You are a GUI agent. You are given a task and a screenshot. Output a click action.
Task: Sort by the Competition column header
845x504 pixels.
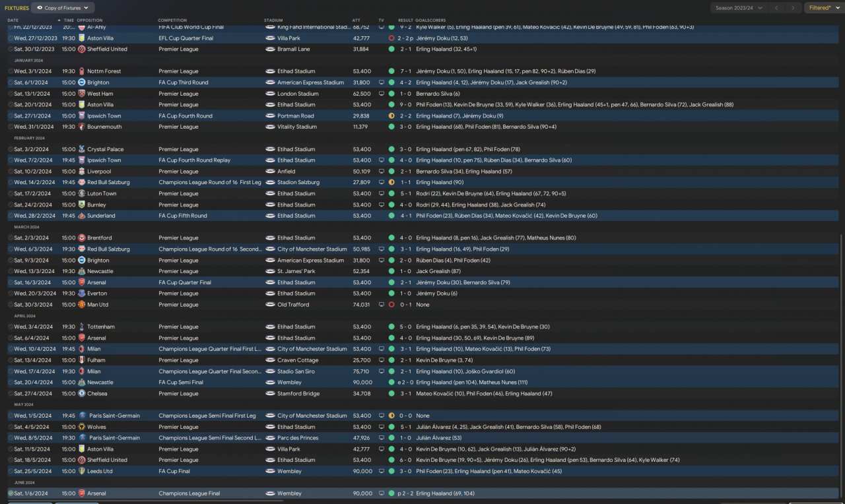(x=173, y=20)
